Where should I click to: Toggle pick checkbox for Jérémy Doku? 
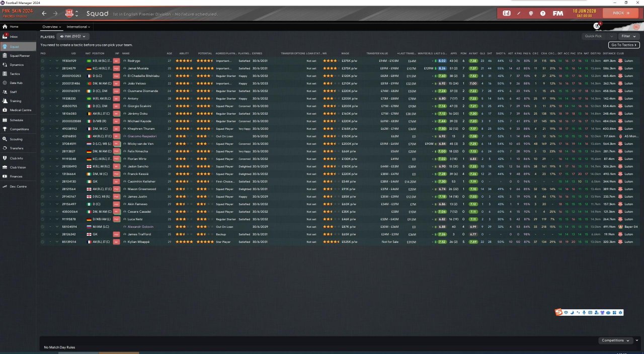(x=43, y=114)
